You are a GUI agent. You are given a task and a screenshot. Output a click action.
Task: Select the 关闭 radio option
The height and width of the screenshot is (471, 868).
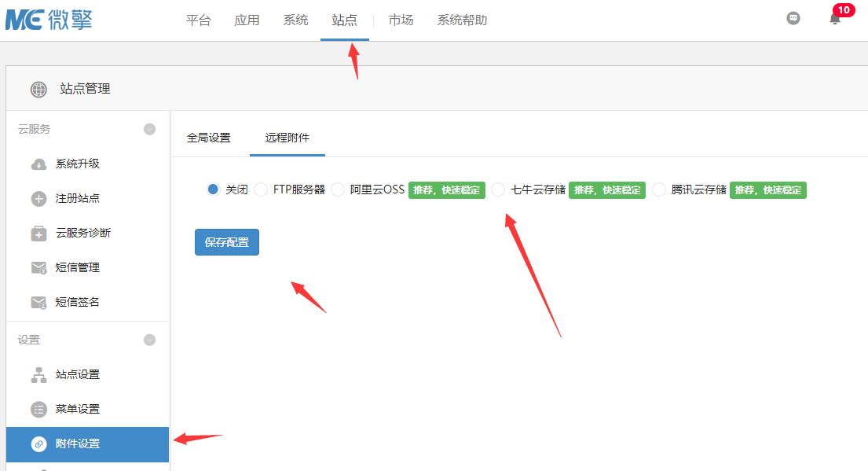(213, 190)
